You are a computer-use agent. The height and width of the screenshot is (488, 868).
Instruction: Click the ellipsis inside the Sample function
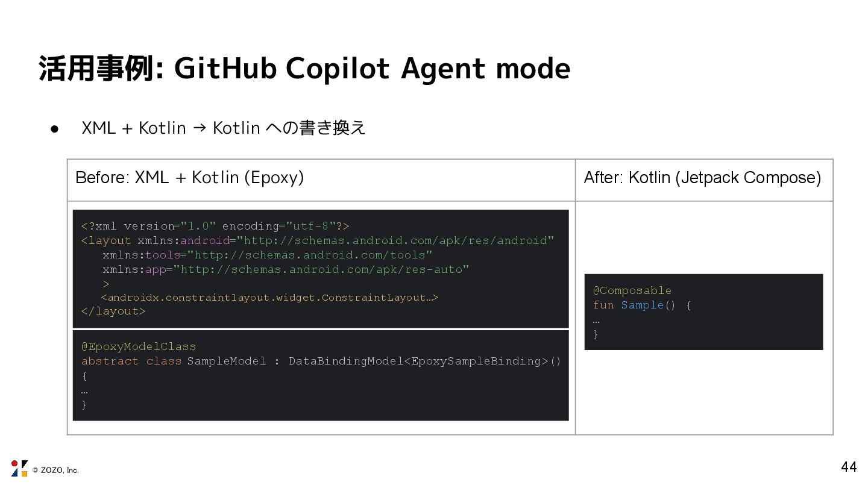pos(596,320)
